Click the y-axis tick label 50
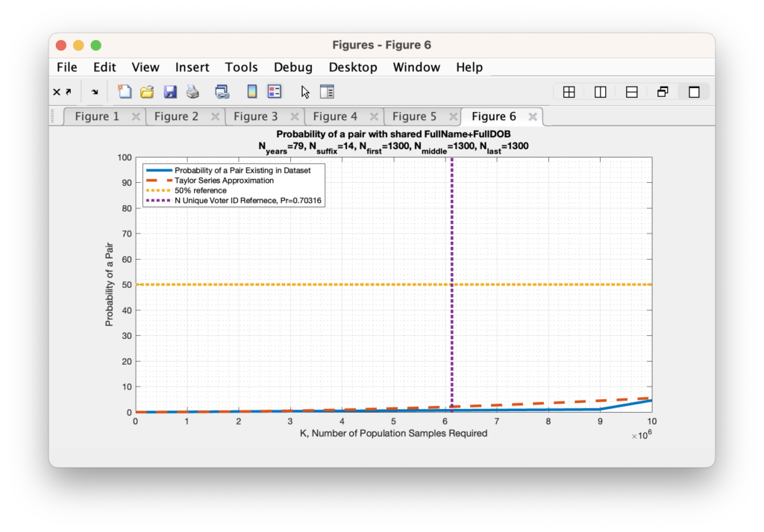 tap(127, 284)
